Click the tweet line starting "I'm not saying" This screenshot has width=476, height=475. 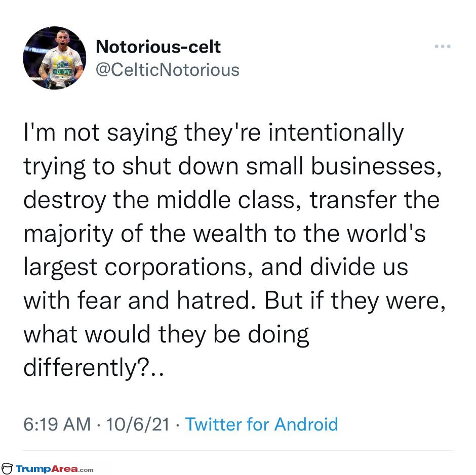pyautogui.click(x=214, y=134)
